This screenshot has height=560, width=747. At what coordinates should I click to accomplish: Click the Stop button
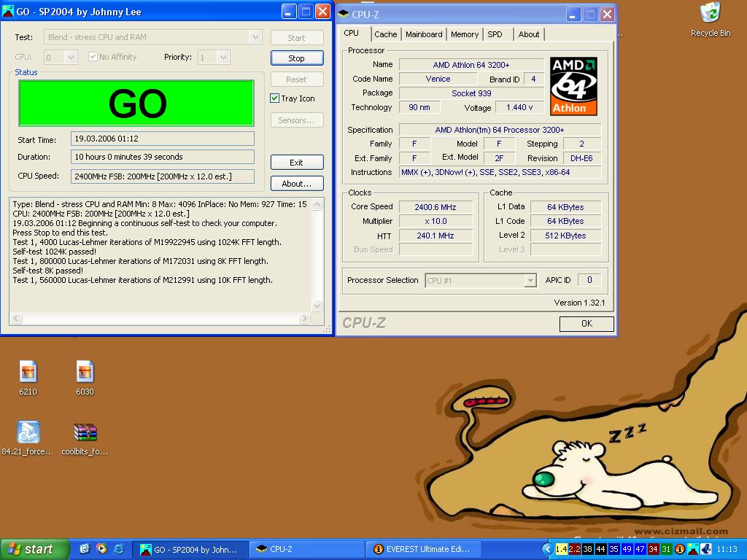[x=297, y=58]
